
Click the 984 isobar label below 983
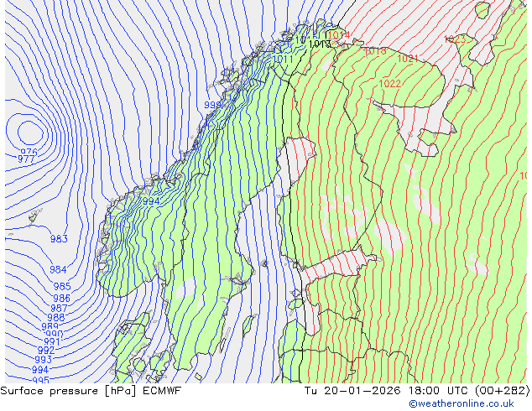59,269
